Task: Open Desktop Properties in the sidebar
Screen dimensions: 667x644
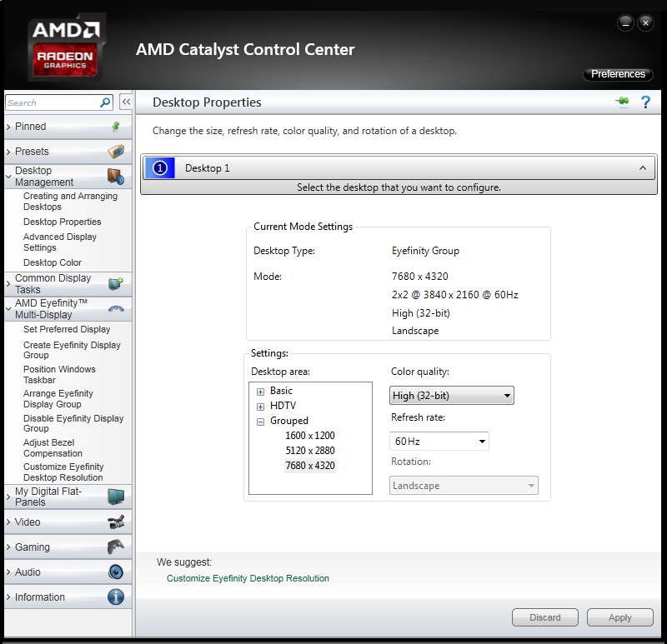Action: pyautogui.click(x=62, y=222)
